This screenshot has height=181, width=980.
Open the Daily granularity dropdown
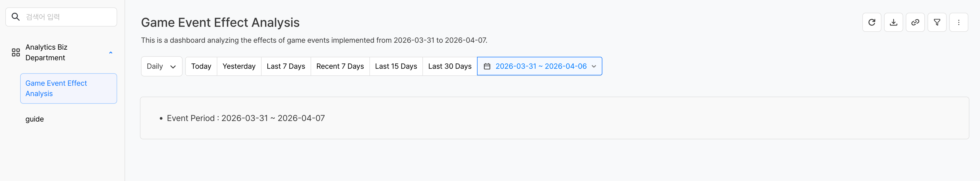click(x=161, y=66)
